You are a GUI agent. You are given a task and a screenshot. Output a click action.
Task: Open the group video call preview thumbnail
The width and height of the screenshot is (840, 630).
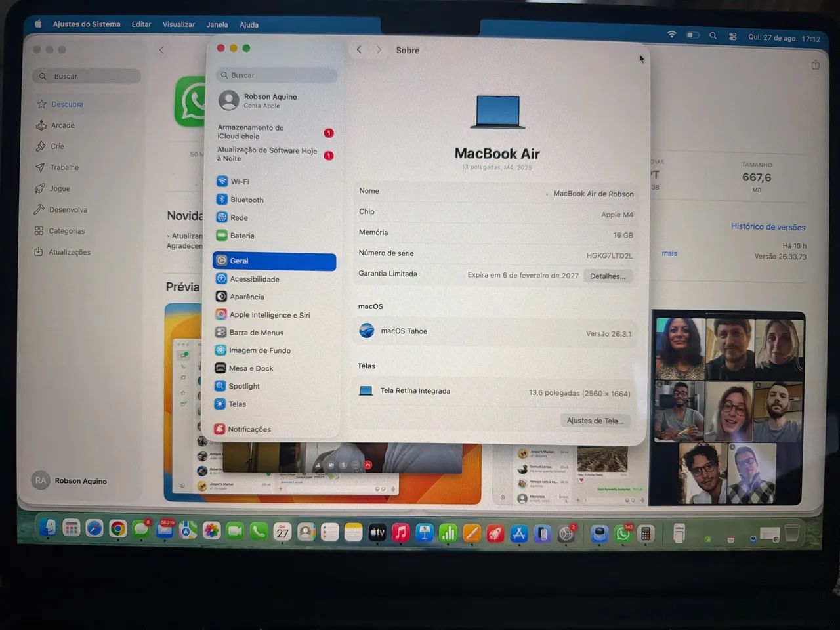click(727, 408)
